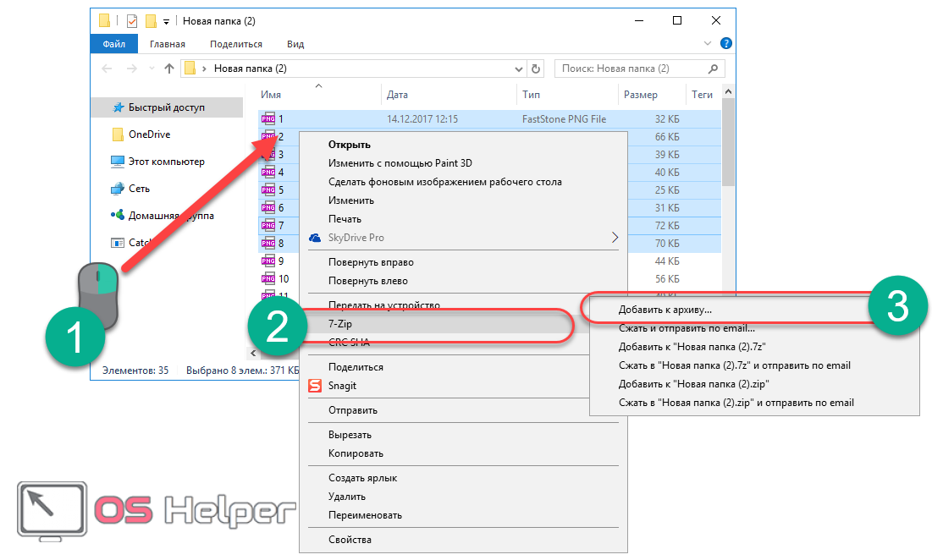Click the new folder icon in title bar
This screenshot has height=560, width=932.
151,21
